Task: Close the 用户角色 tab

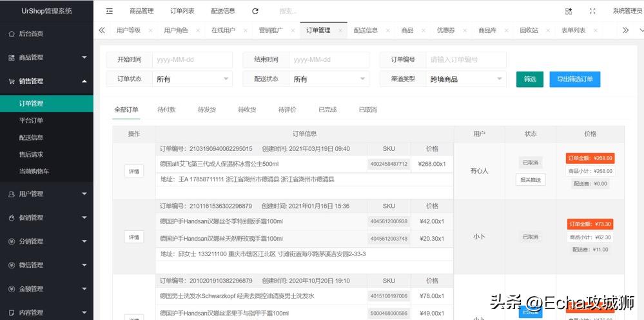Action: 198,30
